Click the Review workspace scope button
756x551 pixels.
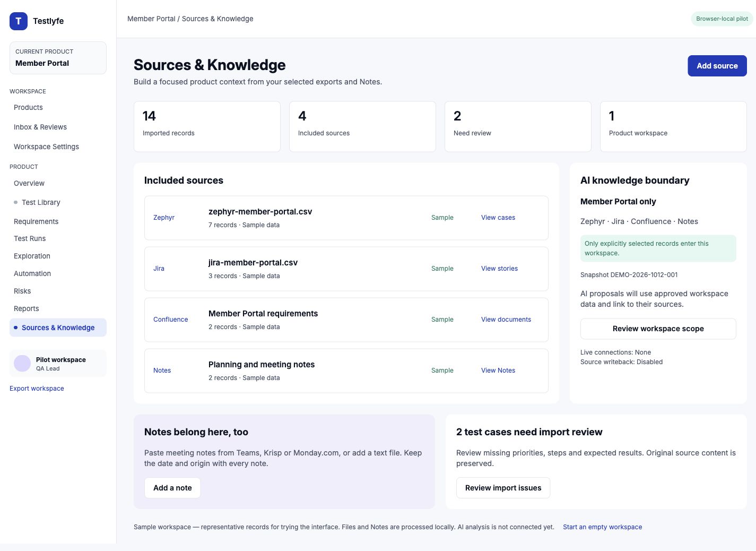(658, 329)
